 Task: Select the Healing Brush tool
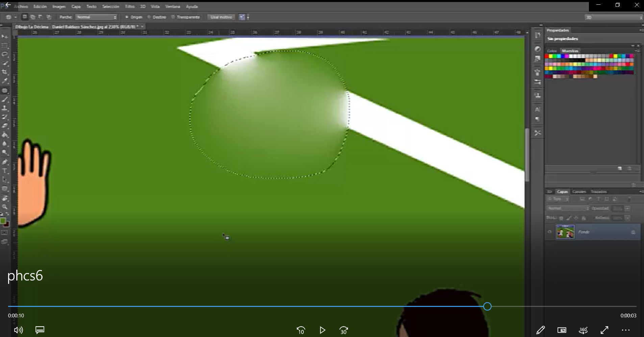tap(5, 90)
